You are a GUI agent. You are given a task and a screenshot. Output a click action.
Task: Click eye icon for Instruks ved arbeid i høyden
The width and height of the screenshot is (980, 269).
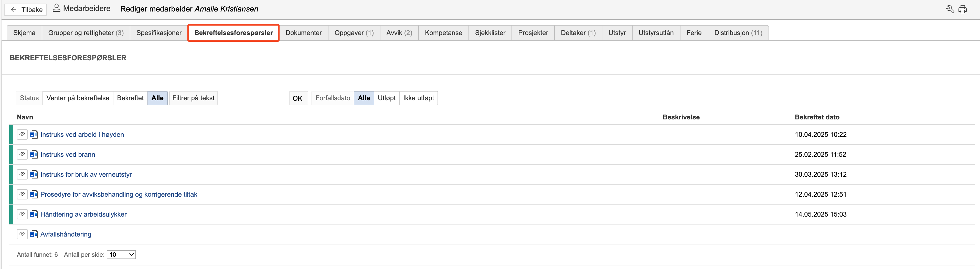point(23,134)
